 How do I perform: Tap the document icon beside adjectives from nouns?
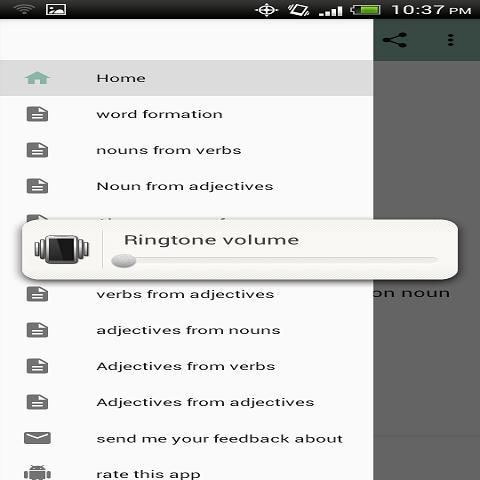pos(37,330)
